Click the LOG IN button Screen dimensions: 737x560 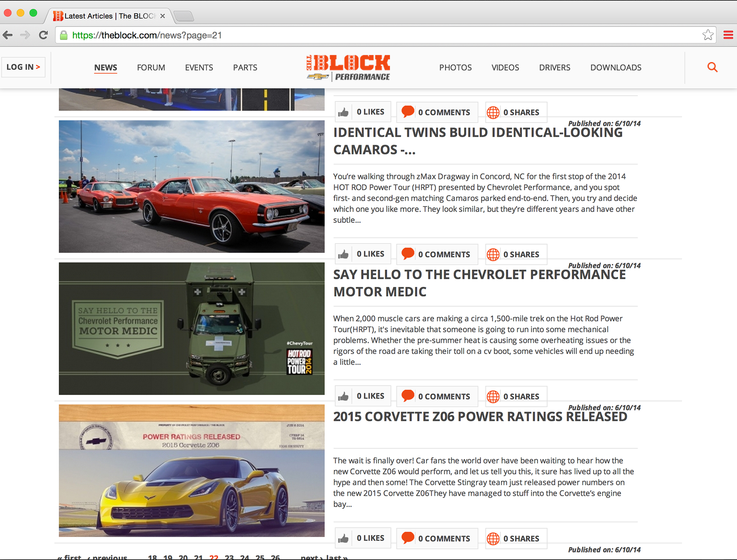click(x=23, y=67)
